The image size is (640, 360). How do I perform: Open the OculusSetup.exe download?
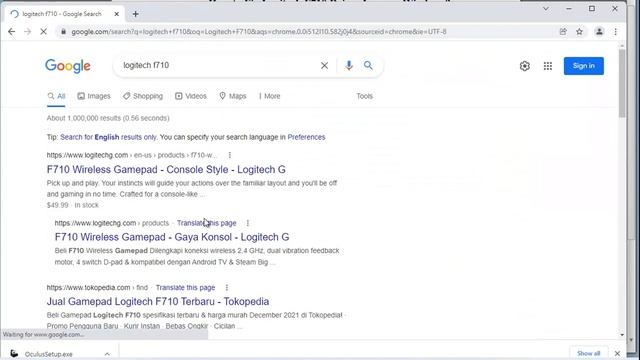pyautogui.click(x=48, y=354)
